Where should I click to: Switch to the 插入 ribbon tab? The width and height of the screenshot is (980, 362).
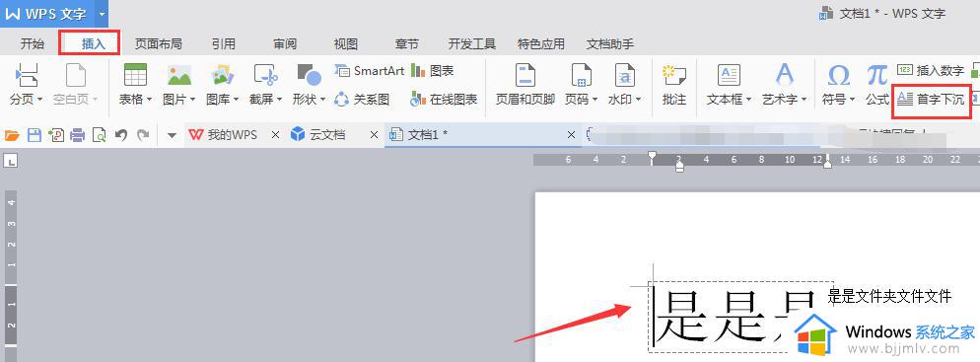[x=93, y=43]
